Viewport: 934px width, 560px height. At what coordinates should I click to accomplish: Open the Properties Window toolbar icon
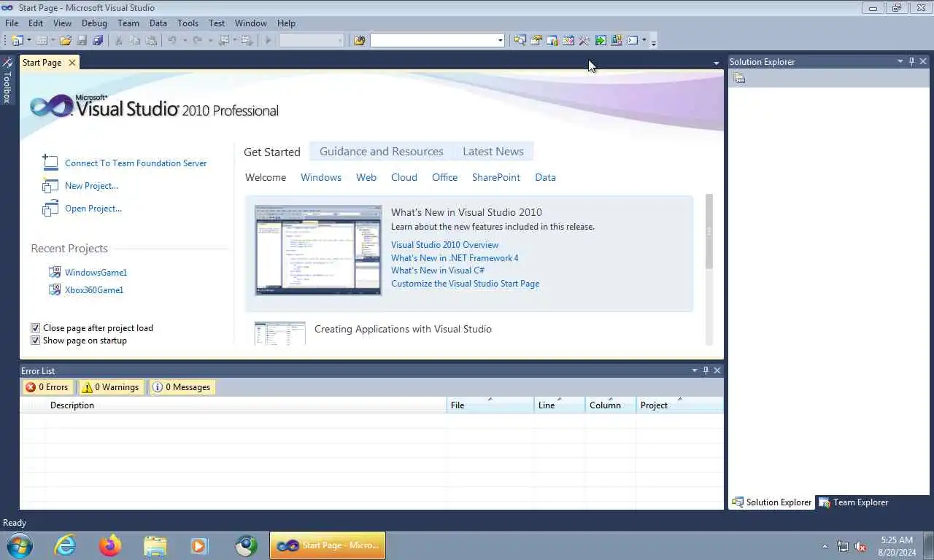pos(536,40)
